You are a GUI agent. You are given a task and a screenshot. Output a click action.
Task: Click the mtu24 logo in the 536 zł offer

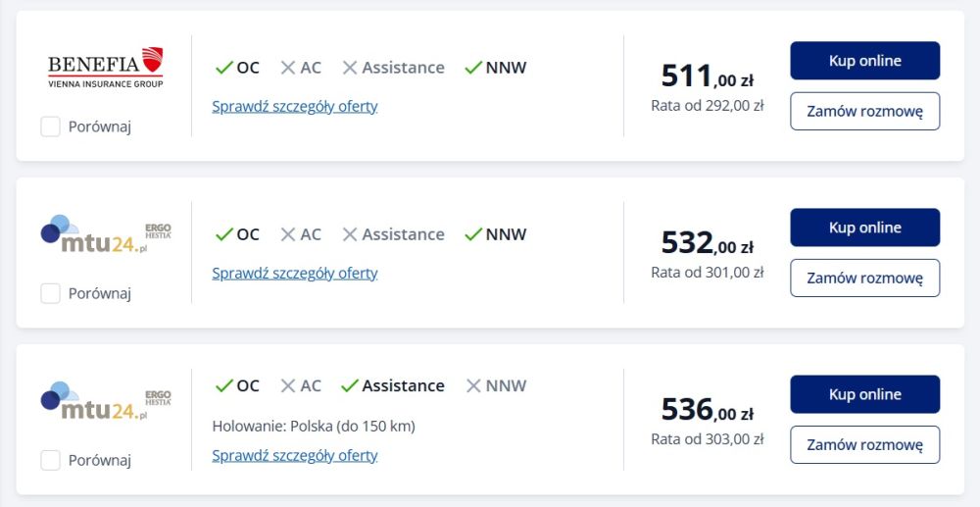(x=106, y=400)
